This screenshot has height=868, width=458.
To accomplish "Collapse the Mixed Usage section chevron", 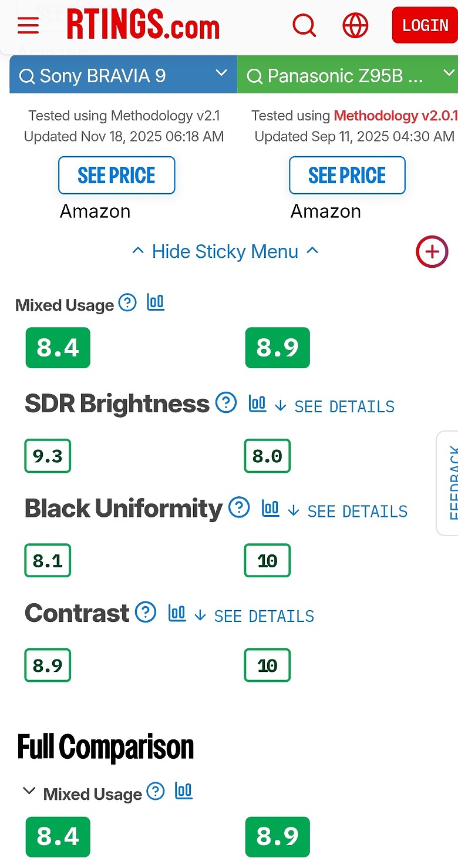I will [29, 791].
